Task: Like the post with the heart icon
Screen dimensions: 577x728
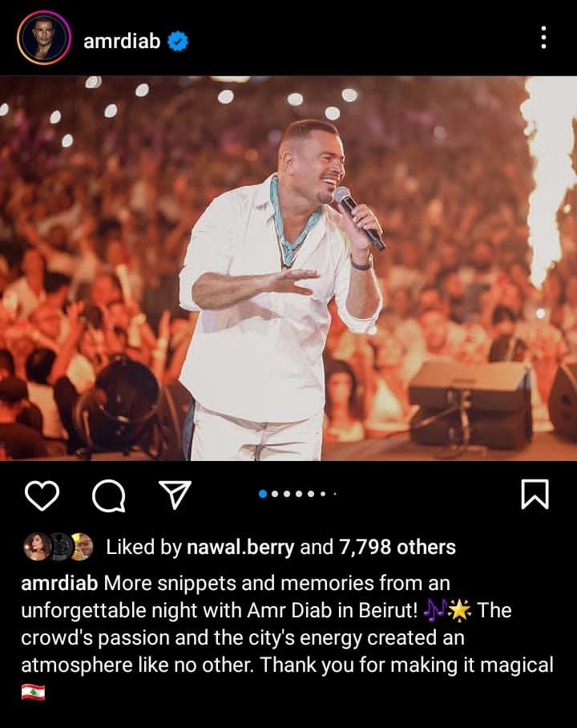Action: (x=42, y=495)
